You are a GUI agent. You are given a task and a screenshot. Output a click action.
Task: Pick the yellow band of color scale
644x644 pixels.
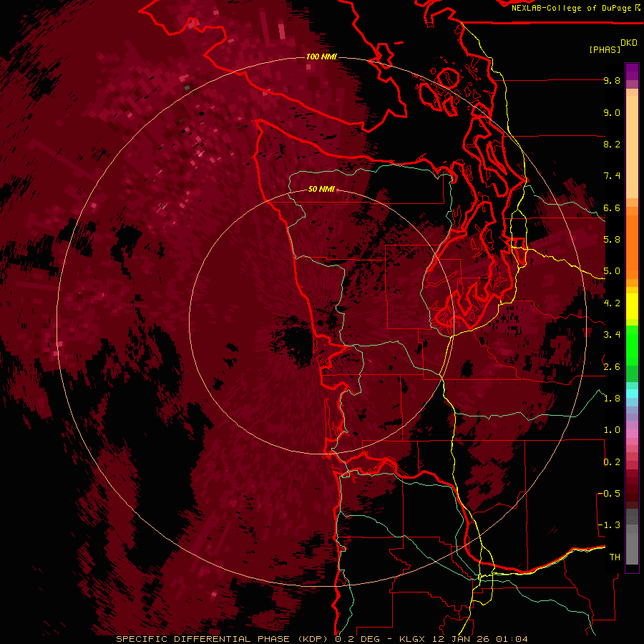632,306
